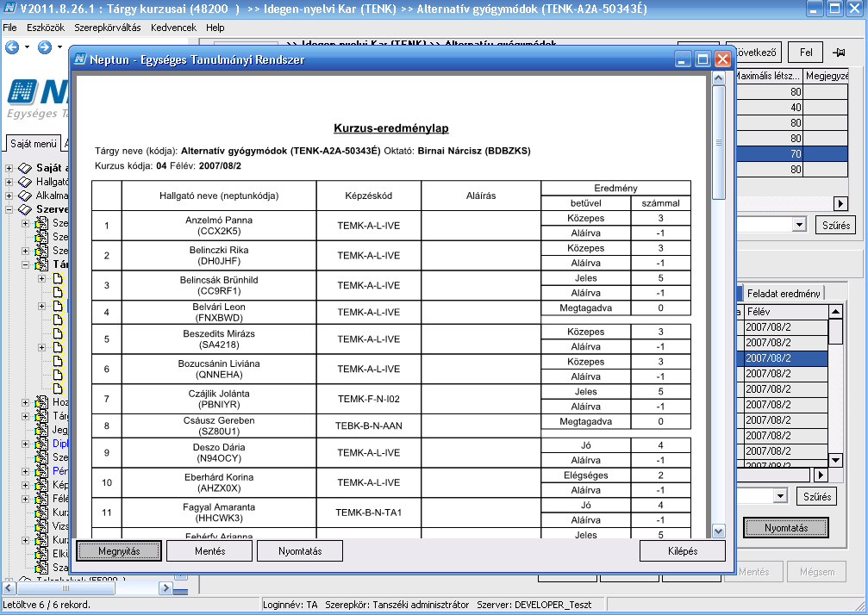Open the Szerepkörváltás menu
Image resolution: width=868 pixels, height=615 pixels.
108,28
